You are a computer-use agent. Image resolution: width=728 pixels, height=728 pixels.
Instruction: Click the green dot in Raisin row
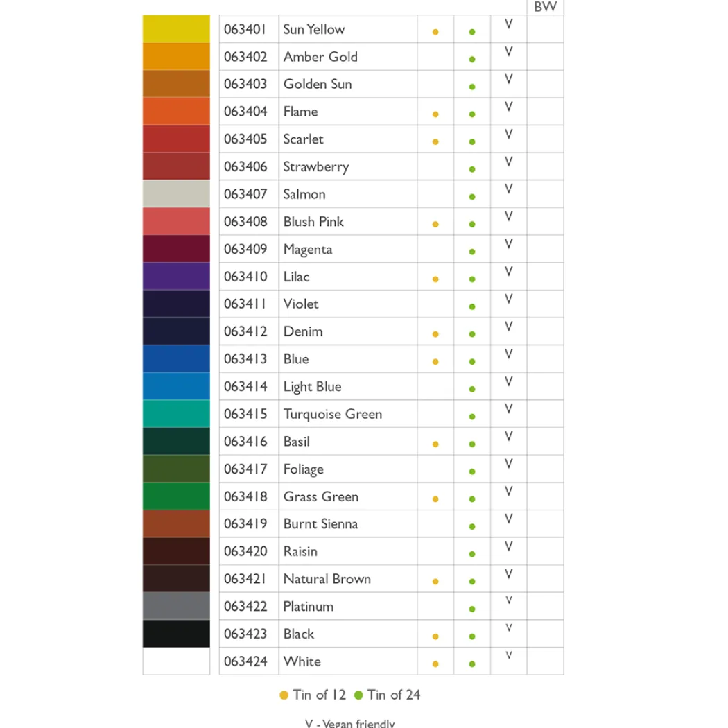[x=472, y=554]
